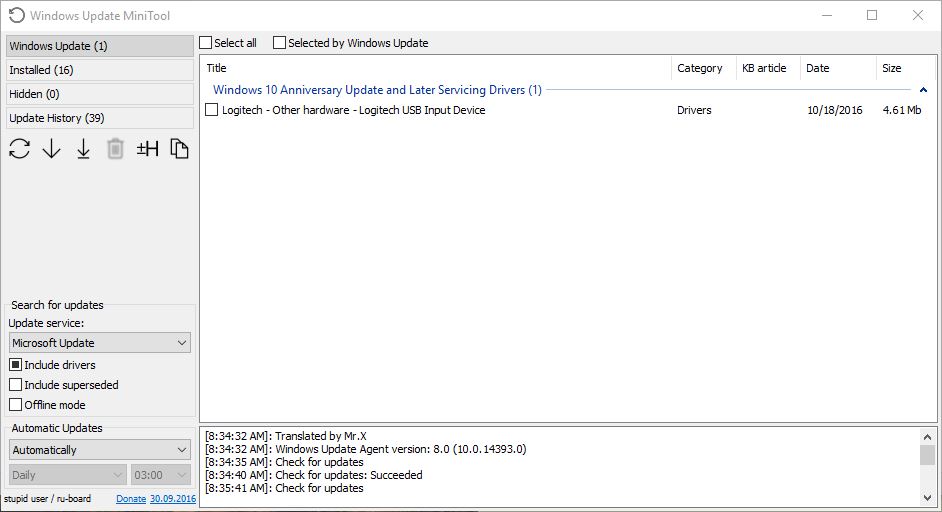Sort by the Title column header
942x512 pixels.
click(x=436, y=68)
